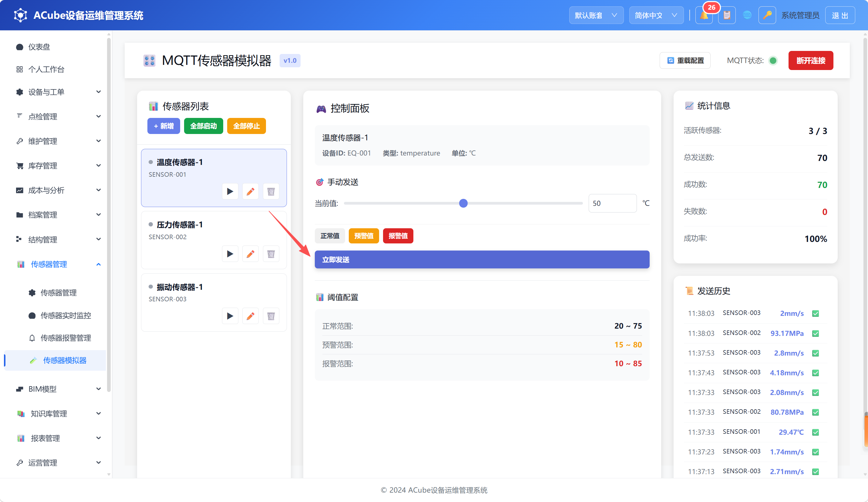Click the key icon in the header

coord(767,15)
